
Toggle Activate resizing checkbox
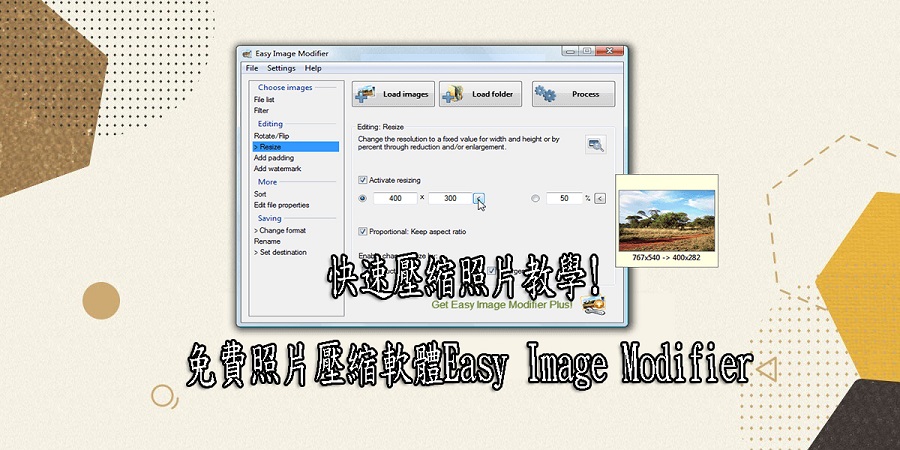[x=362, y=180]
